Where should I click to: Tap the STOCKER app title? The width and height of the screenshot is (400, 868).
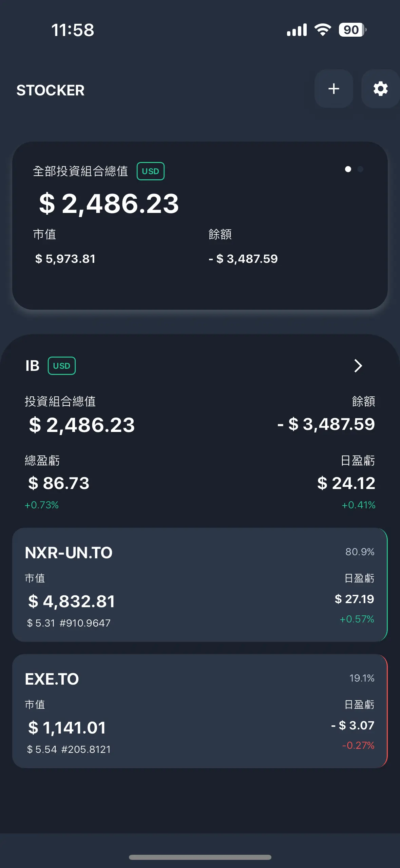click(x=51, y=90)
